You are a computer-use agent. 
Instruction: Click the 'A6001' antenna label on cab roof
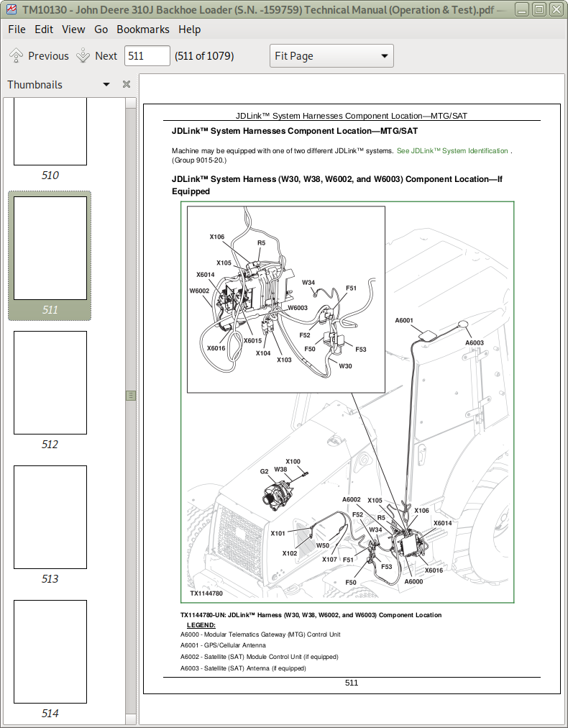coord(404,320)
